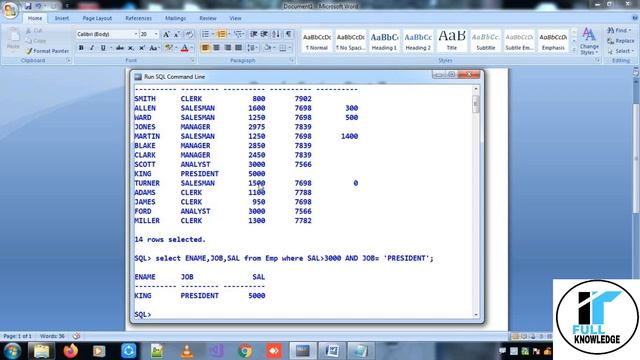
Task: Click the font color red A swatch
Action: [184, 48]
